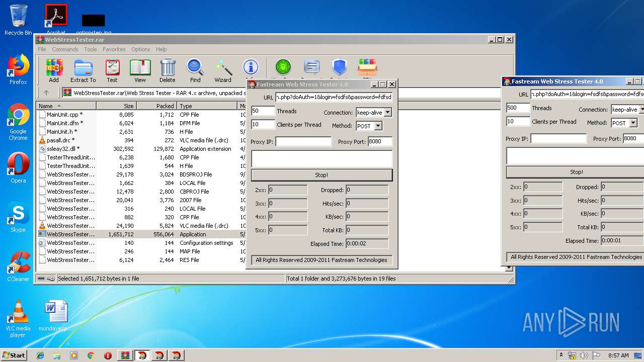Launch the Wizard wand tool
This screenshot has width=644, height=362.
[223, 70]
